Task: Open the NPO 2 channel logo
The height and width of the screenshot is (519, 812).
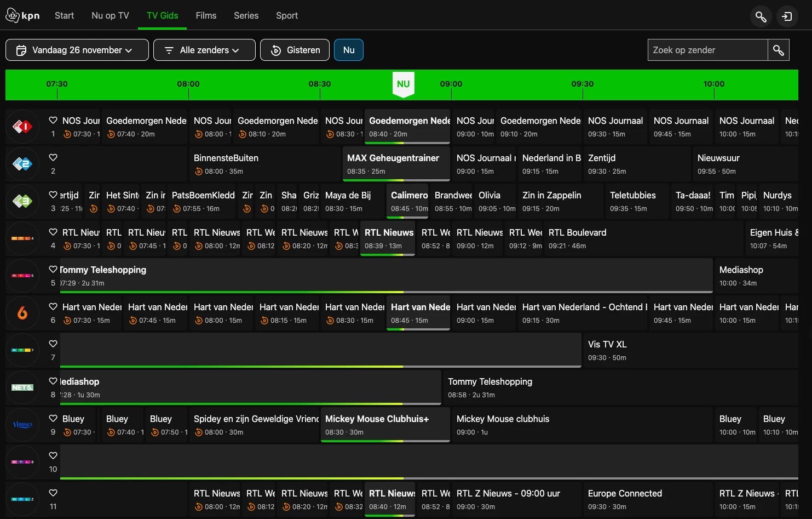Action: (22, 164)
